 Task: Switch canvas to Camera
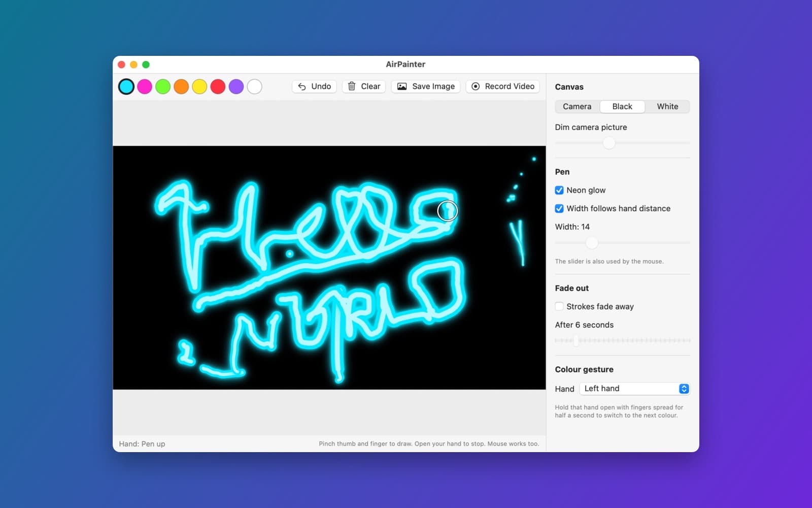(577, 107)
